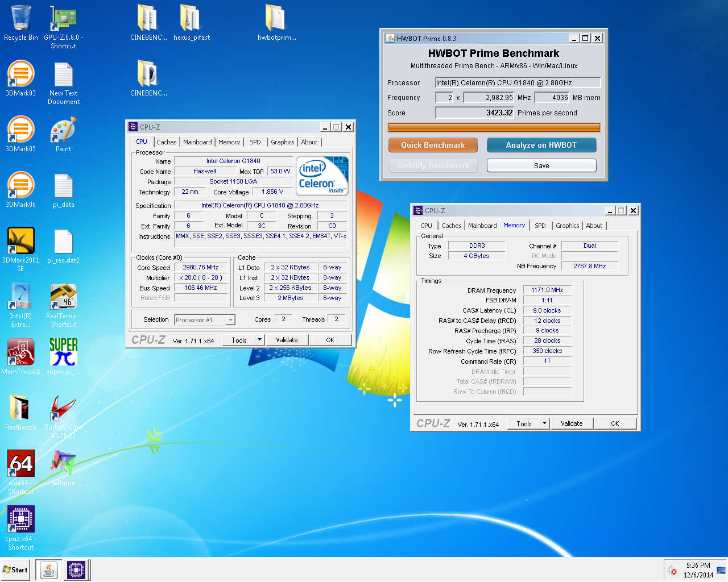Select the 3DMark2001 SE icon
The height and width of the screenshot is (582, 728).
point(21,250)
